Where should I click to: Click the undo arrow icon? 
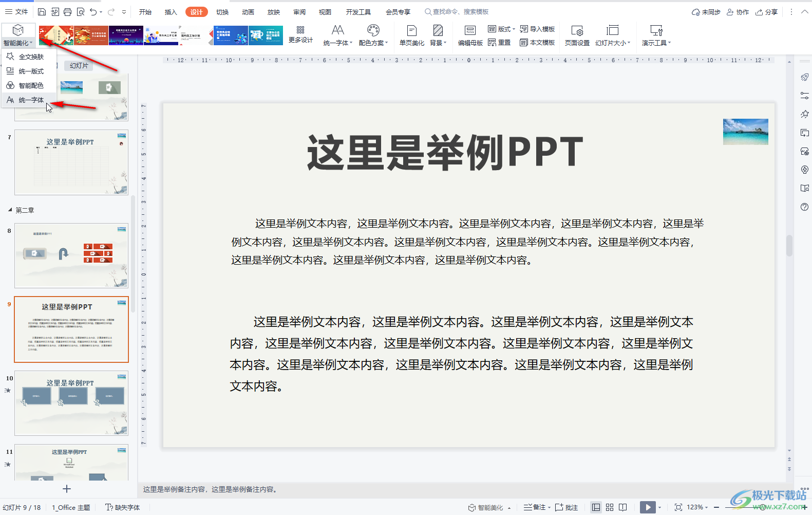(x=93, y=12)
